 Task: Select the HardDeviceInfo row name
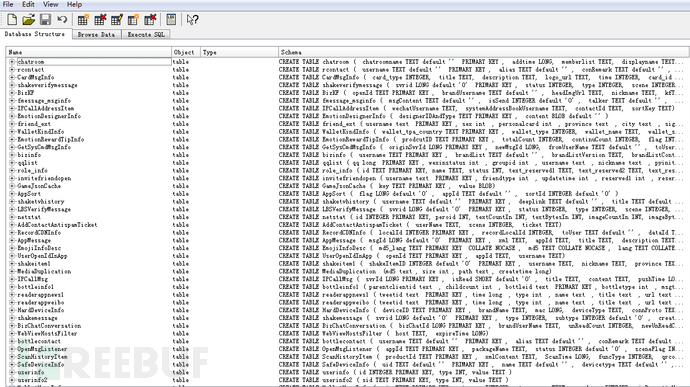pyautogui.click(x=40, y=310)
